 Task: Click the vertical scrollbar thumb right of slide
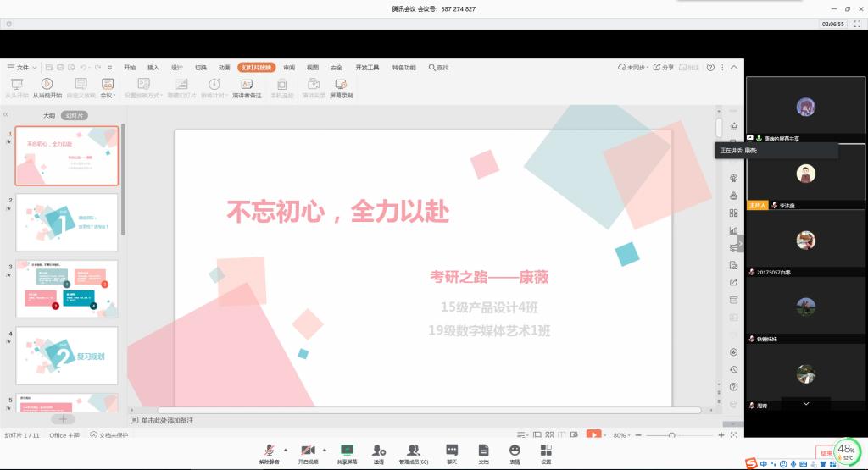pyautogui.click(x=719, y=128)
